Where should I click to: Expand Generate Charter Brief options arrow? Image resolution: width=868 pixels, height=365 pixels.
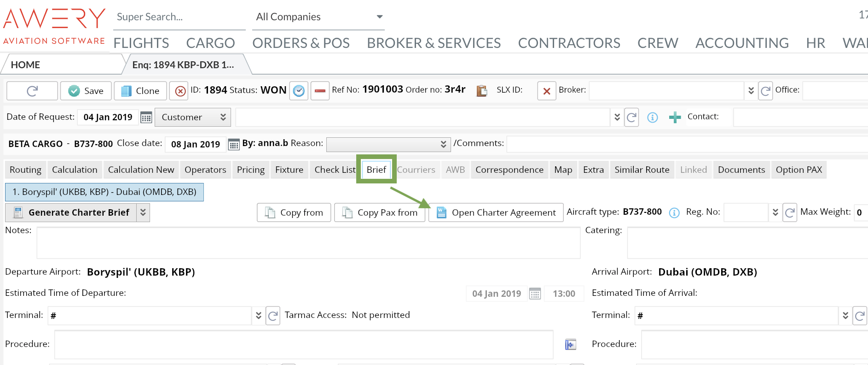point(143,212)
